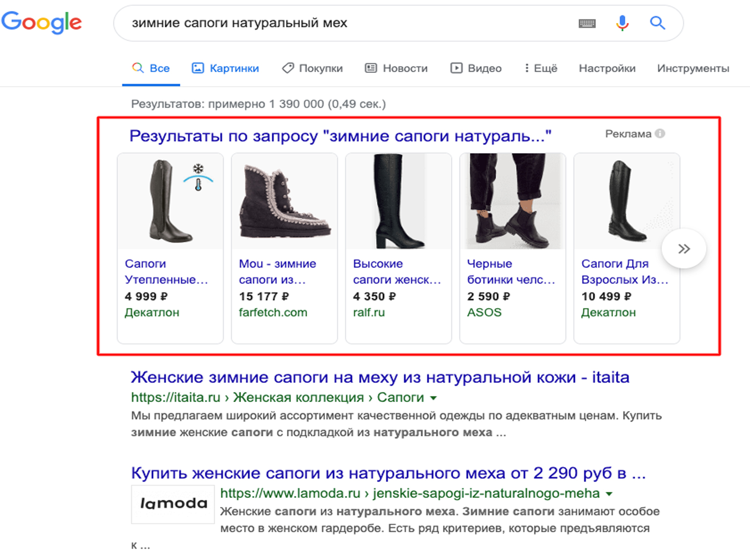
Task: Open Настройки search settings
Action: [x=607, y=68]
